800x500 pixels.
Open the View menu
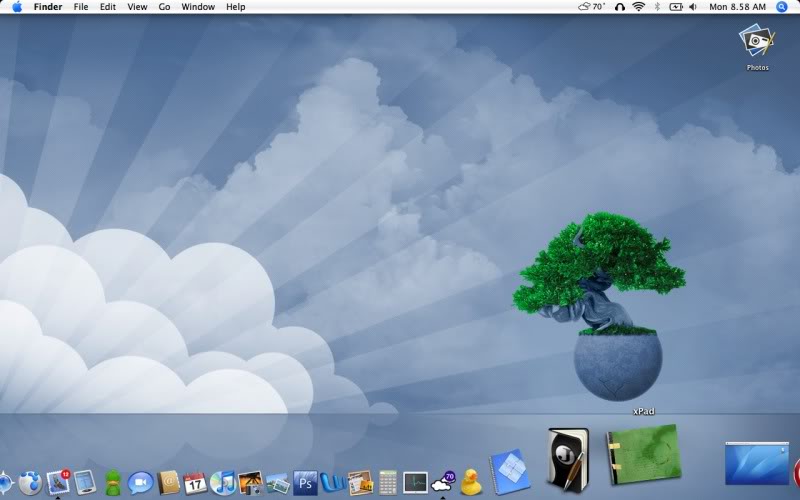[x=137, y=7]
